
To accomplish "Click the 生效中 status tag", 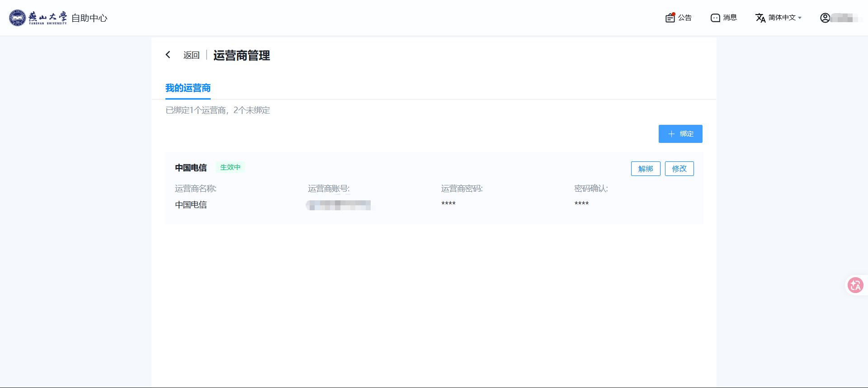I will coord(230,167).
